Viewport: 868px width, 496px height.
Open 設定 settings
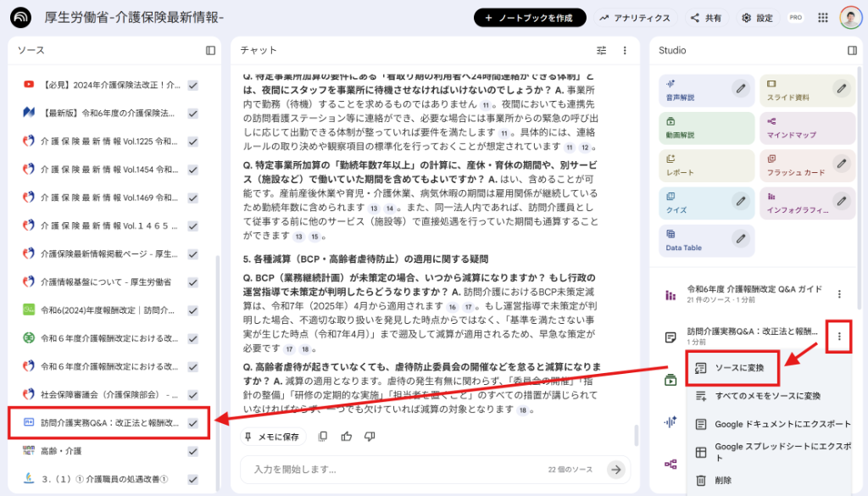click(758, 18)
